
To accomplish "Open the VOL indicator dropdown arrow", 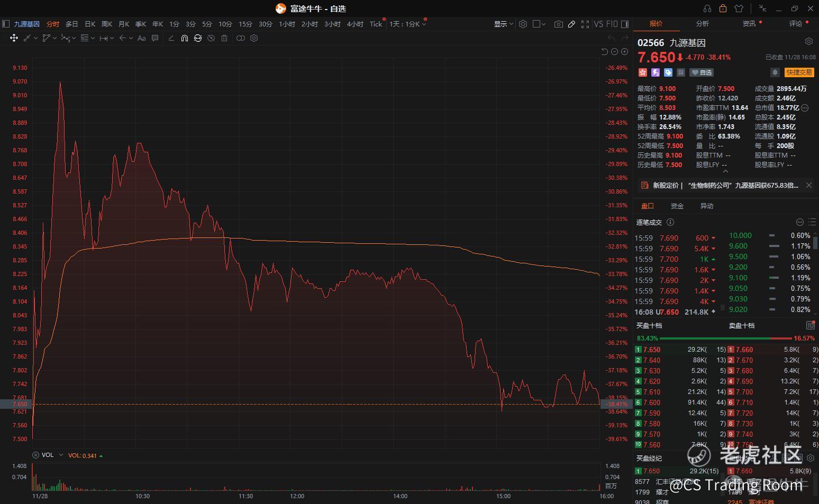I will 61,455.
